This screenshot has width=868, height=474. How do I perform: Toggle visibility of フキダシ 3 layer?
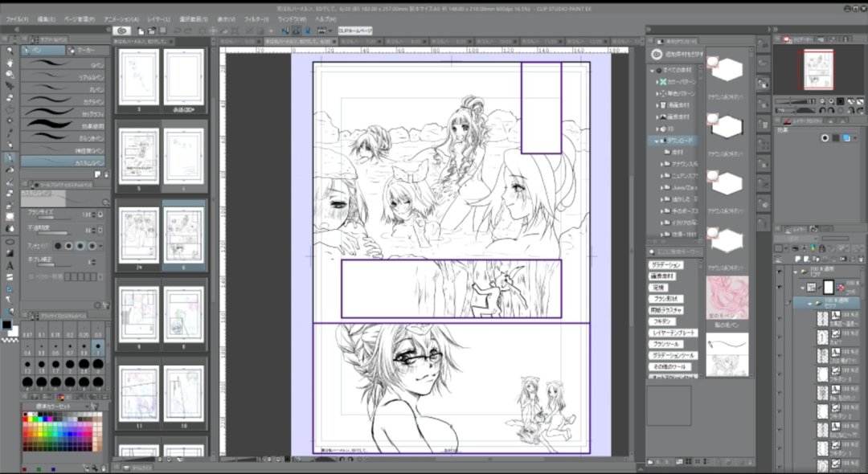pyautogui.click(x=780, y=375)
